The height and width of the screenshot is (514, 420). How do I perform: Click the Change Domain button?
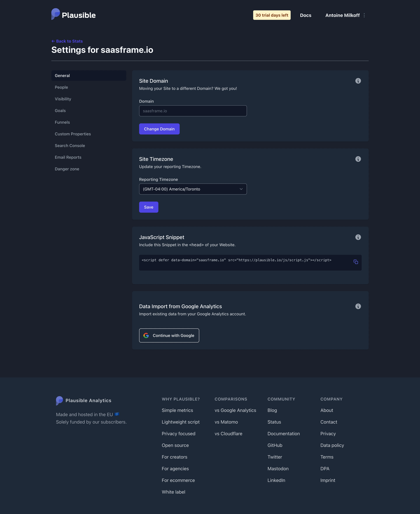159,129
